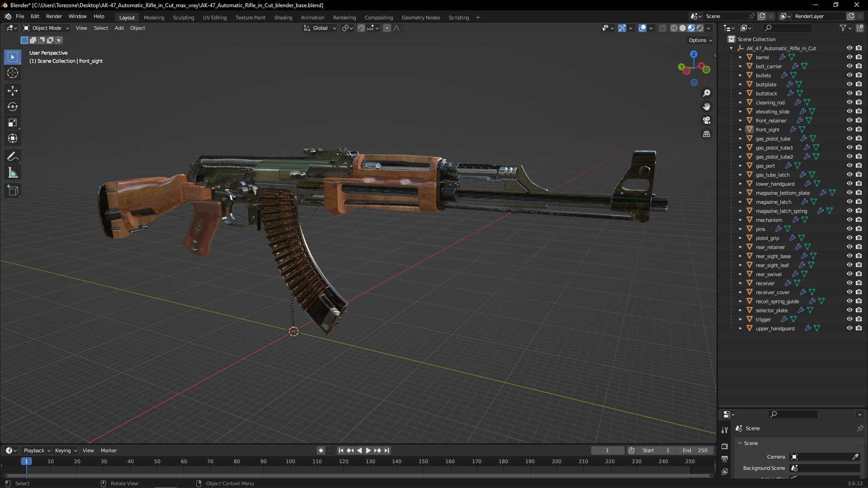Select the Move tool in toolbar
This screenshot has width=868, height=488.
tap(12, 91)
